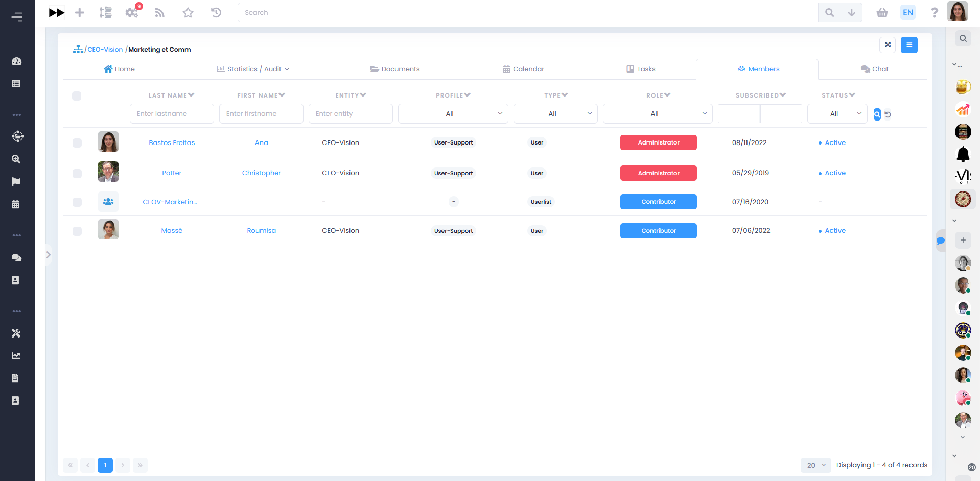Image resolution: width=980 pixels, height=481 pixels.
Task: Click the Administrator role button for Potter
Action: coord(658,173)
